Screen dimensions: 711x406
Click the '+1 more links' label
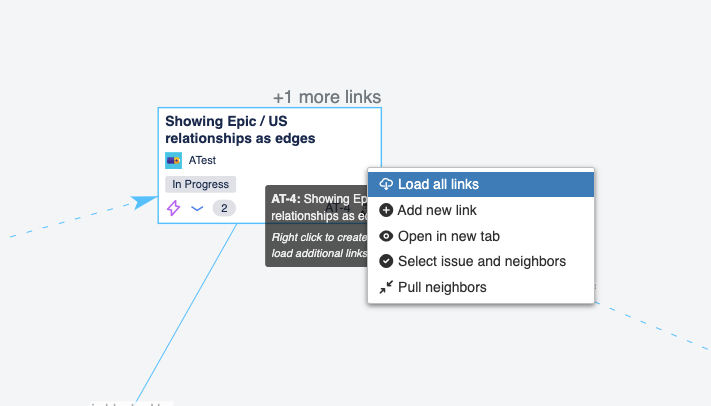click(327, 97)
